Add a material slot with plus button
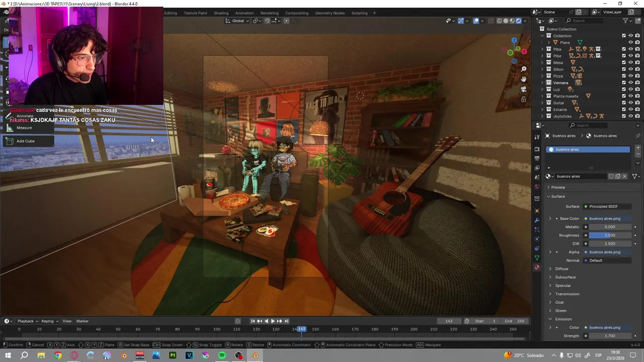 (638, 149)
